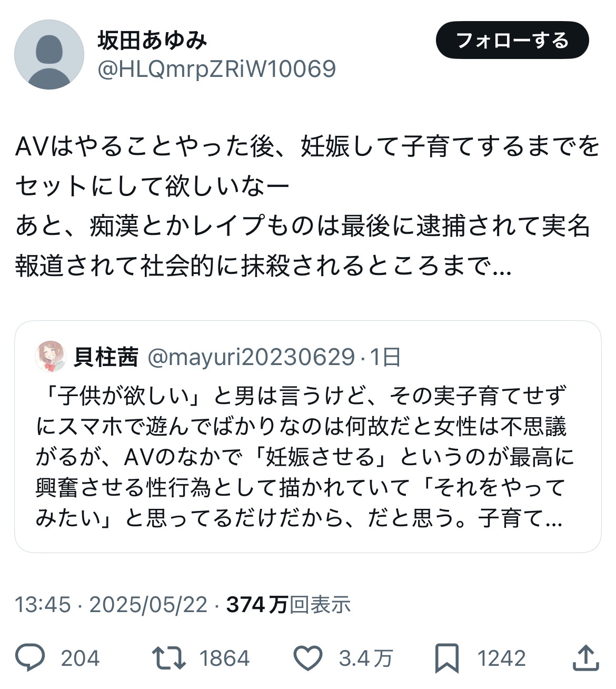Open the 13:45 · 2025/05/22 timestamp
616x689 pixels.
click(111, 605)
